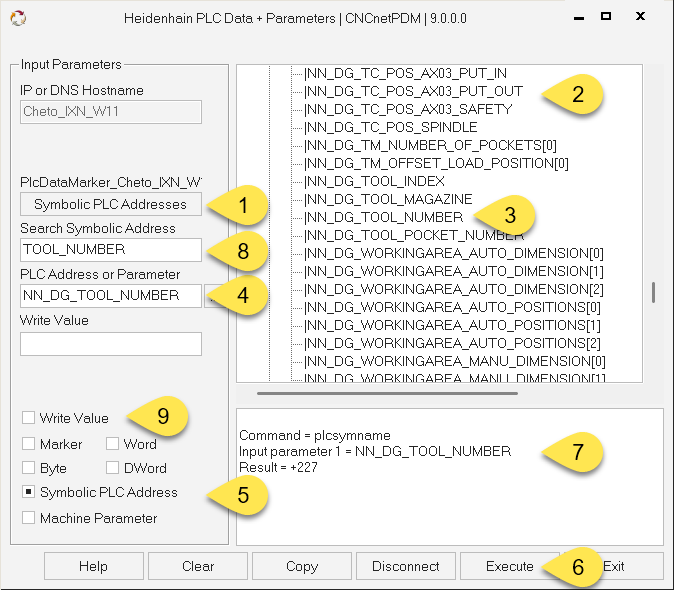Select tree item NN_DG_TOOL_INDEX
Viewport: 674px width, 590px height.
pyautogui.click(x=374, y=181)
